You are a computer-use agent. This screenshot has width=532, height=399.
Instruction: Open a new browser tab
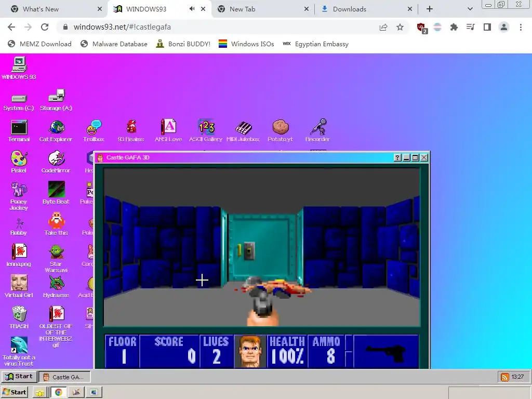(430, 9)
